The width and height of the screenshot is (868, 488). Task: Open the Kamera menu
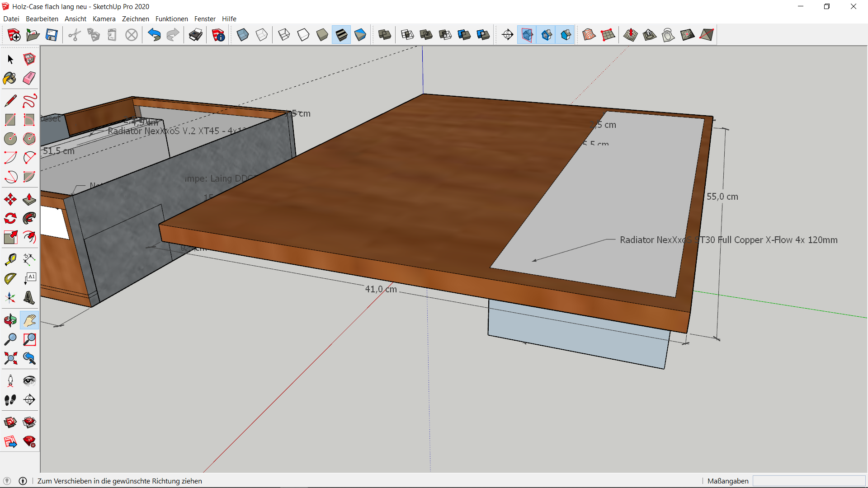click(104, 19)
